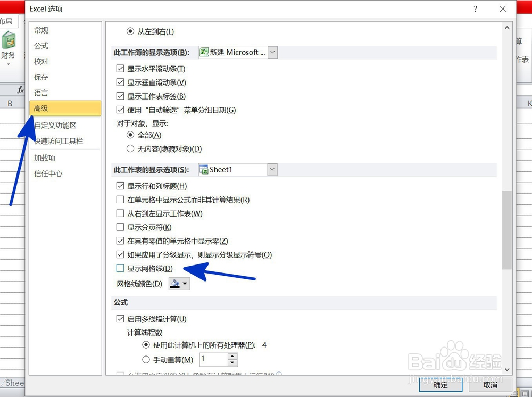Uncheck 显示水平滚动条
This screenshot has height=397, width=532.
120,69
